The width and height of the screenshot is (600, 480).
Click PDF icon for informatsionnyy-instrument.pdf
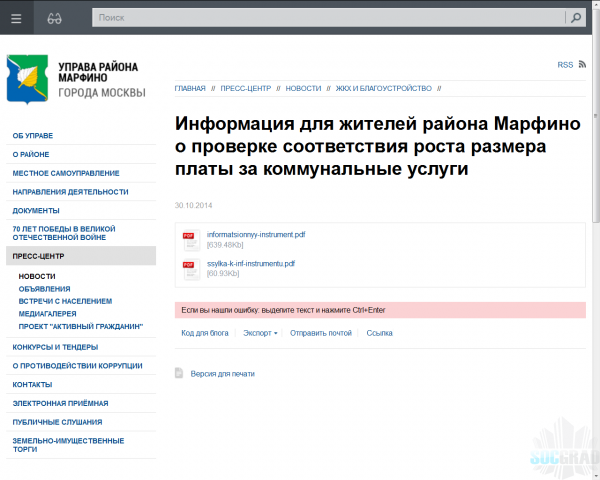191,239
